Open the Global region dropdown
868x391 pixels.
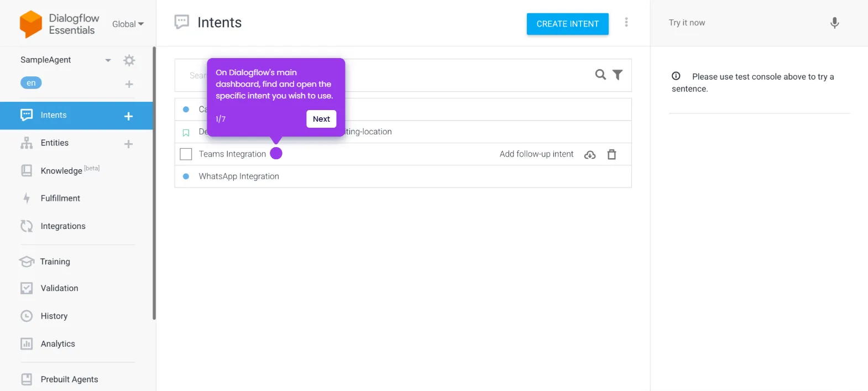pyautogui.click(x=128, y=24)
